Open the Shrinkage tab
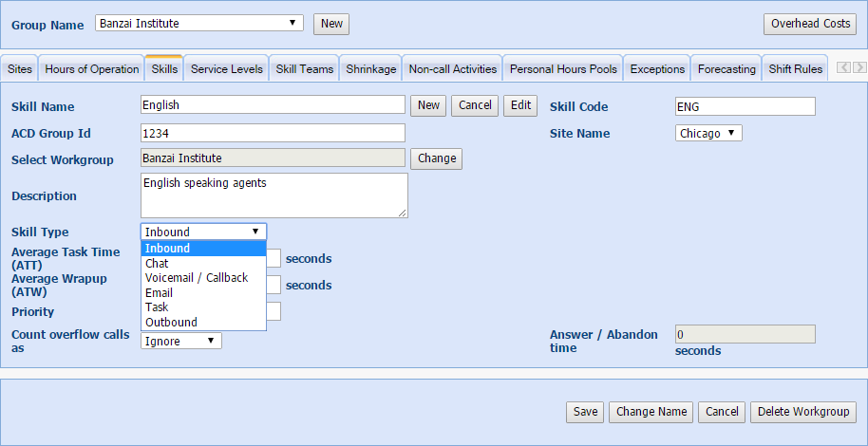This screenshot has height=446, width=868. click(371, 69)
